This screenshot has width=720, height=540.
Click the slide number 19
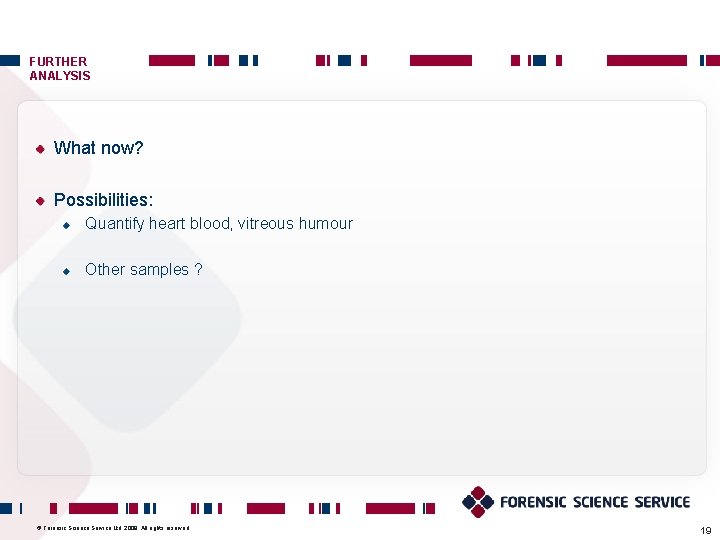pyautogui.click(x=706, y=529)
